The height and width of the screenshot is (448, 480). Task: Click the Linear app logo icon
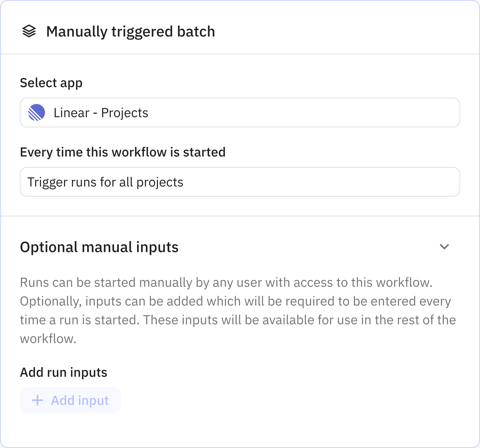[37, 112]
